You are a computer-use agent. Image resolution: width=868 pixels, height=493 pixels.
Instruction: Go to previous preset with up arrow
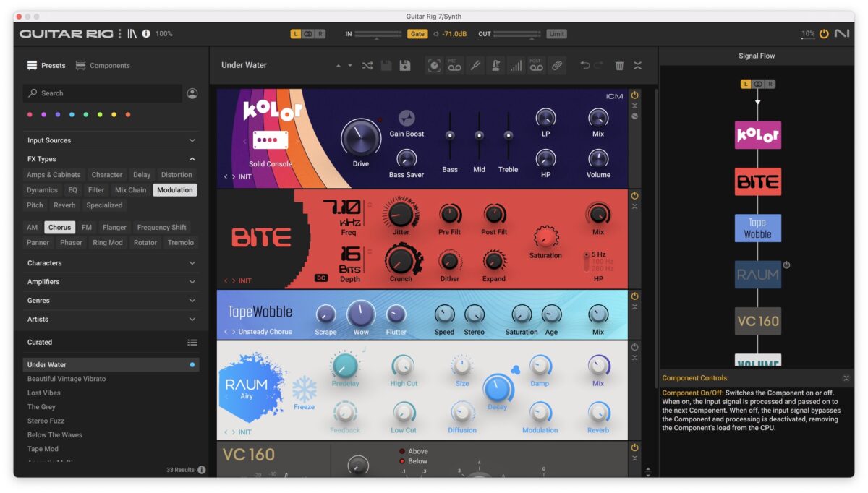[338, 66]
